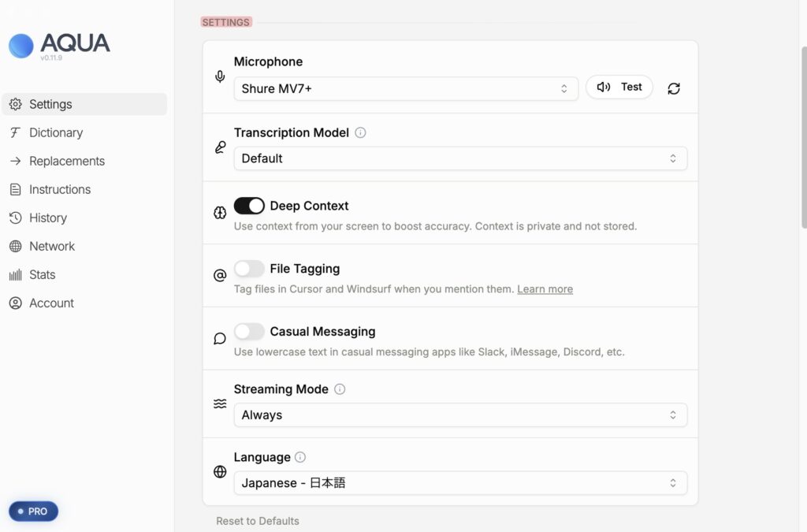Click the refresh microphone list icon
This screenshot has height=532, width=807.
pos(674,88)
